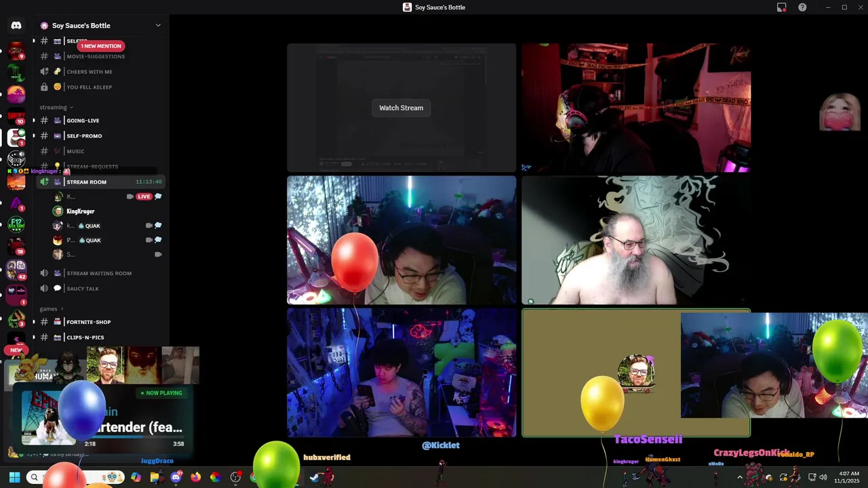Click KingKruger's avatar in voice list

pyautogui.click(x=58, y=211)
